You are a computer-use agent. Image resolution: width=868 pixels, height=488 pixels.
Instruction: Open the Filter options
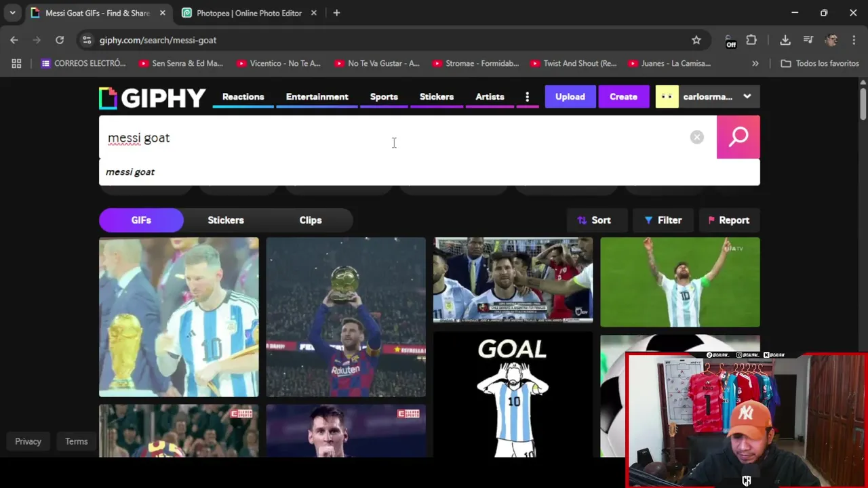[663, 220]
